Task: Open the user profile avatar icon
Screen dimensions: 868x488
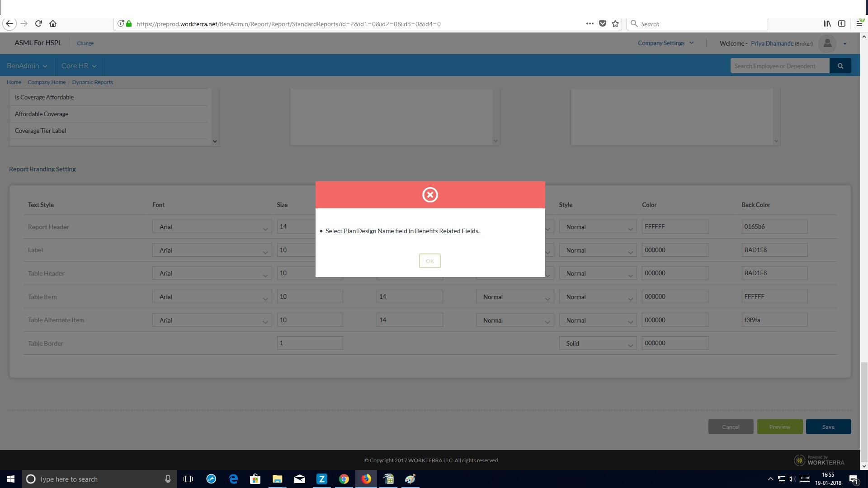Action: click(827, 43)
